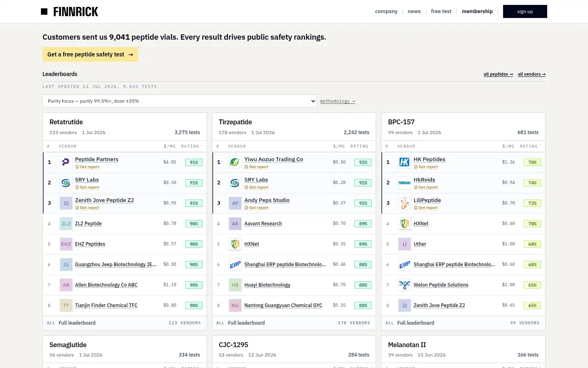588x368 pixels.
Task: Click the TF avatar beside Tianjin Finder Chemical
Action: click(66, 305)
